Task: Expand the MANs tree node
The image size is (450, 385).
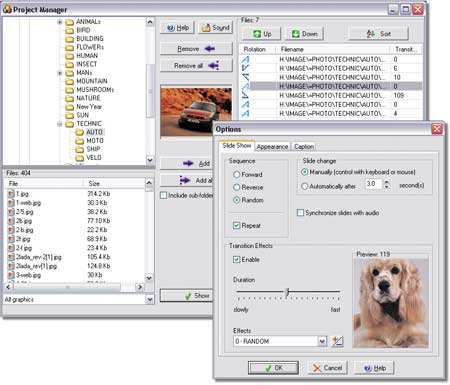Action: (60, 73)
